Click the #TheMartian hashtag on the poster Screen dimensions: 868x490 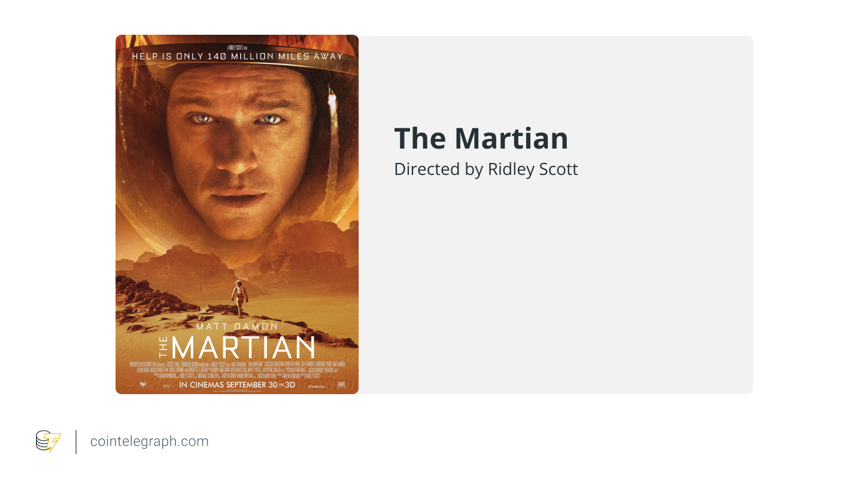point(316,385)
